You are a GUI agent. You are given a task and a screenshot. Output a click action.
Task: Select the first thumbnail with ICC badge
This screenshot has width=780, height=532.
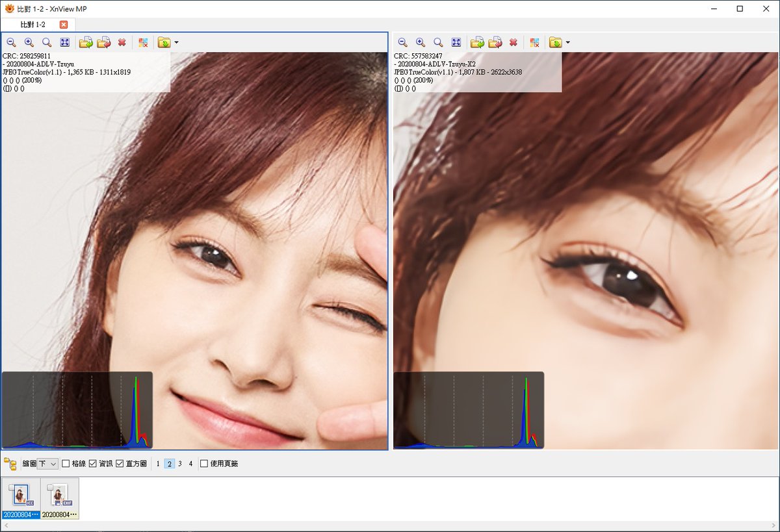pyautogui.click(x=21, y=498)
